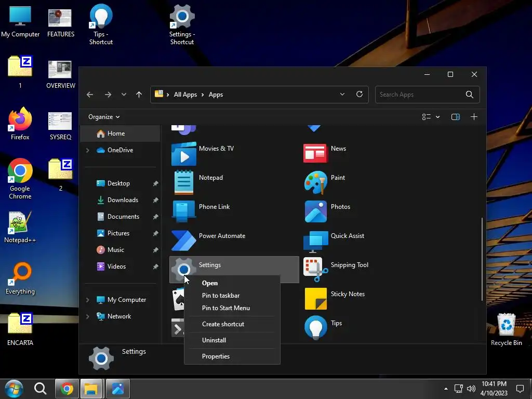532x399 pixels.
Task: Switch to File Explorer on taskbar
Action: [91, 389]
